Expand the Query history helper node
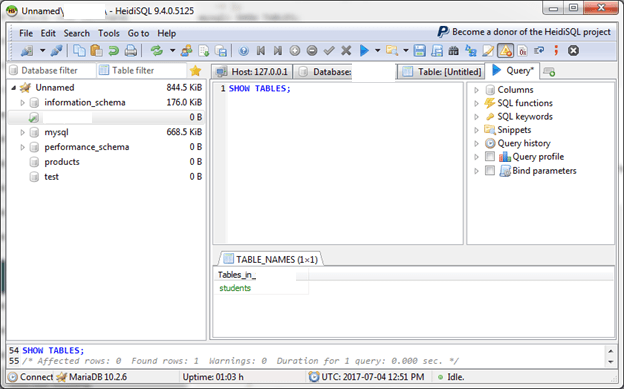The width and height of the screenshot is (624, 389). click(476, 143)
